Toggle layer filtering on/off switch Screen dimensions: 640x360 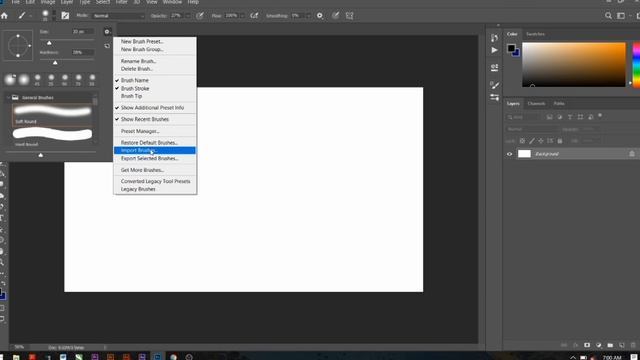(600, 116)
